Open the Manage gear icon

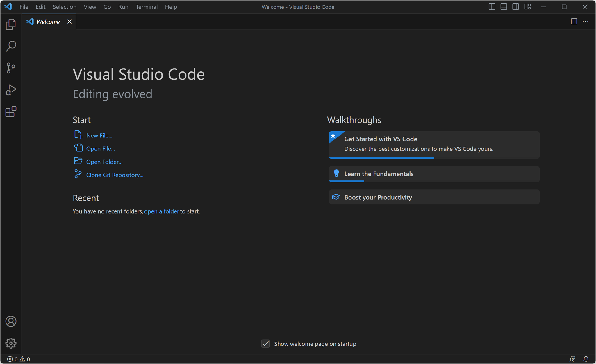pos(11,343)
